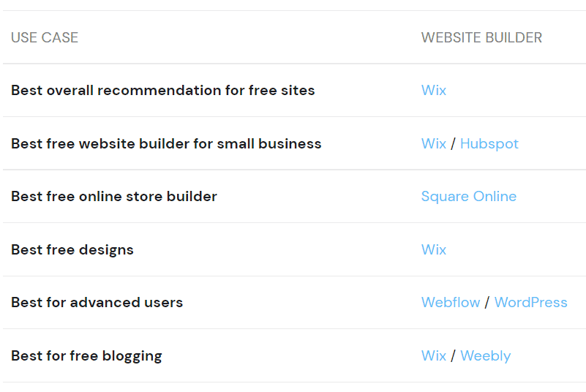
Task: Visit the Square Online link
Action: pyautogui.click(x=468, y=197)
